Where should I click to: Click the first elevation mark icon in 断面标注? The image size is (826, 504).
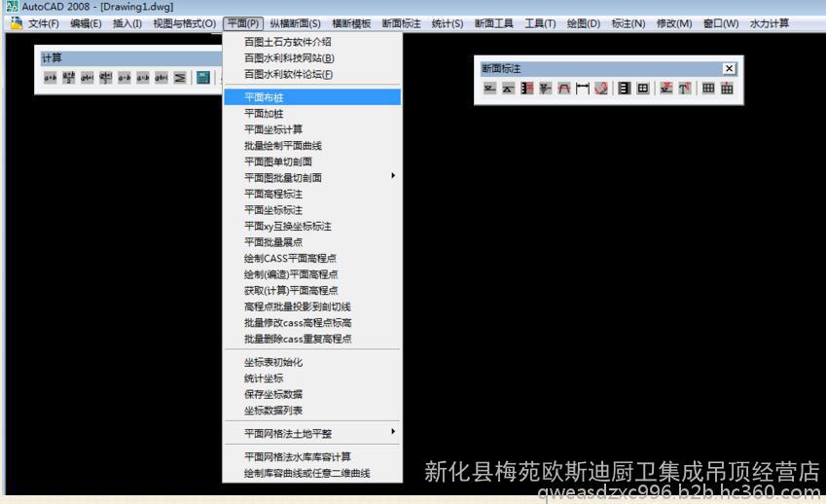[490, 89]
